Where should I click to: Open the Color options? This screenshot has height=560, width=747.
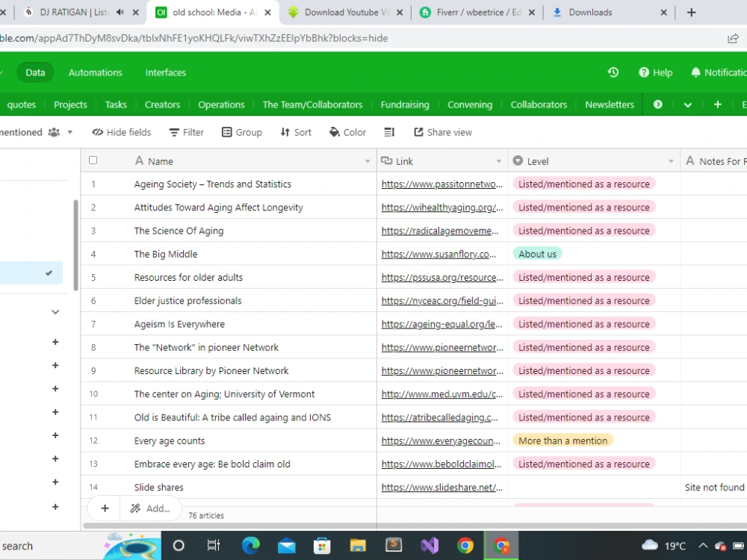pos(348,132)
